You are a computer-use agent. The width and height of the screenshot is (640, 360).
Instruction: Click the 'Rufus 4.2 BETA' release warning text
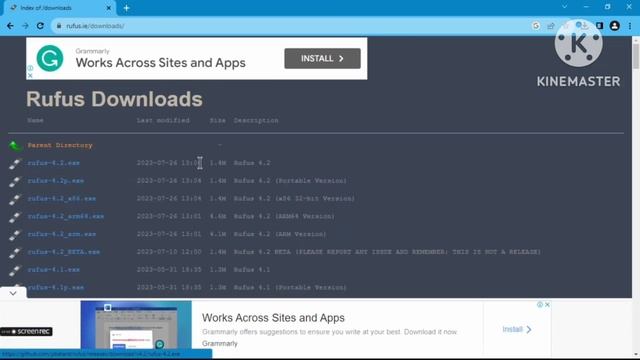(x=387, y=252)
